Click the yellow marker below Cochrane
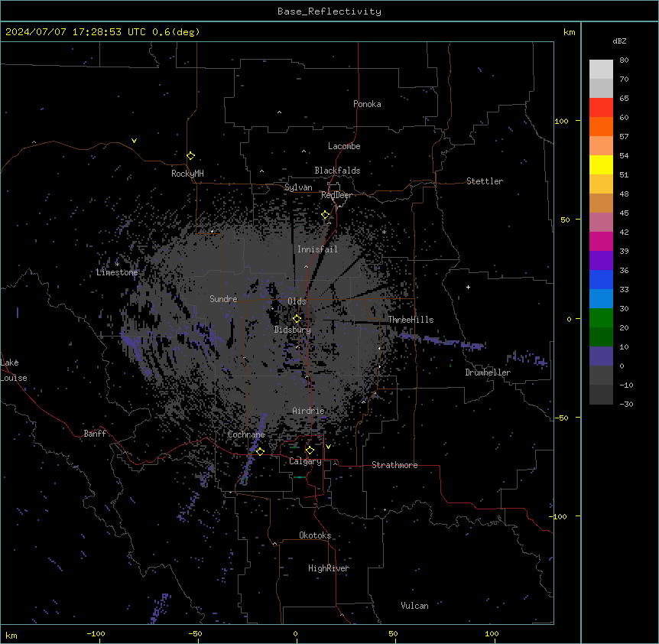This screenshot has width=659, height=644. pos(260,451)
